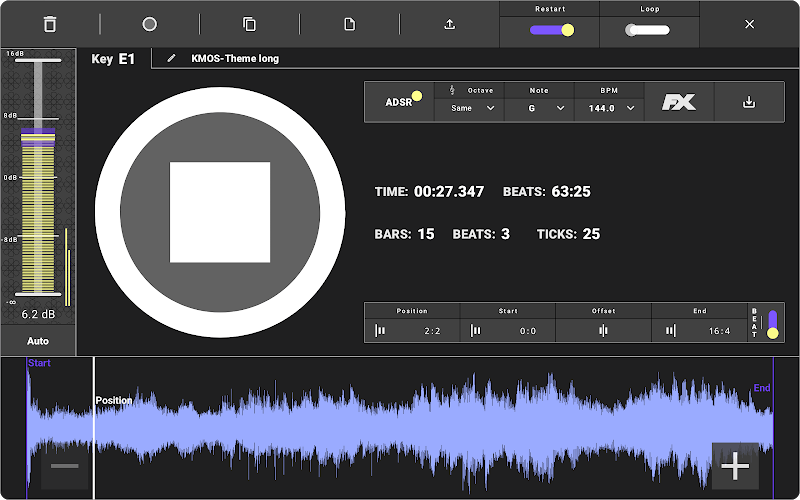Viewport: 800px width, 500px height.
Task: Open the FX effects panel
Action: (x=678, y=102)
